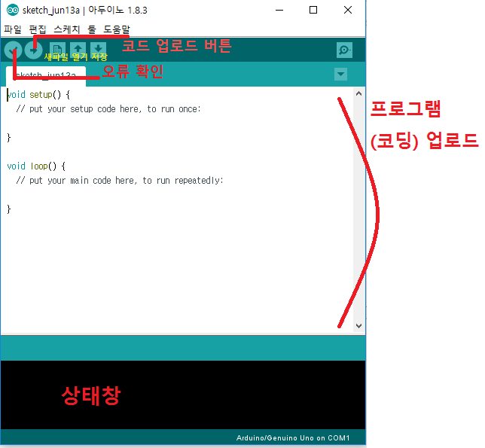Click the closing brace after the setup function
The height and width of the screenshot is (448, 485).
click(x=9, y=138)
